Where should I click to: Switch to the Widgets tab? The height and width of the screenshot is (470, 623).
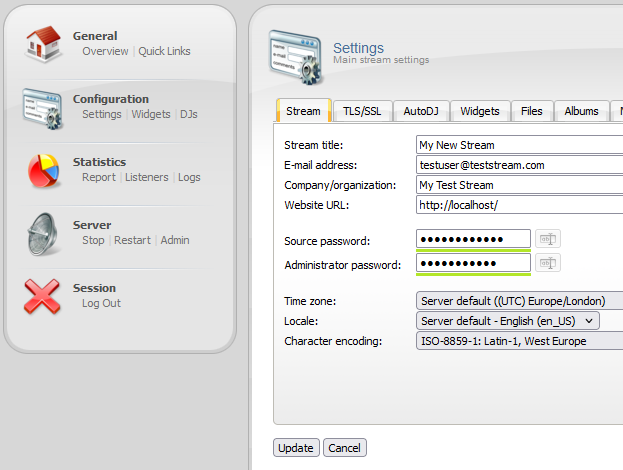[x=480, y=111]
